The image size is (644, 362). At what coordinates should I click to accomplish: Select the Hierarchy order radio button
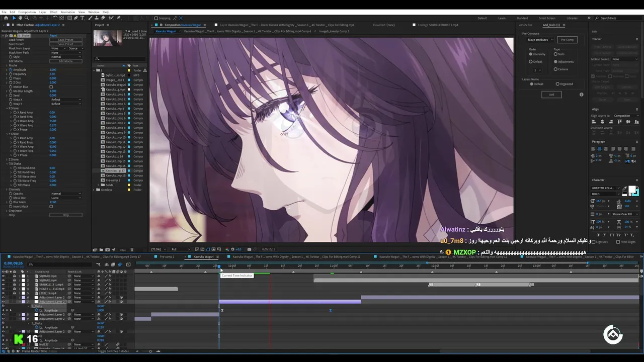tap(531, 54)
